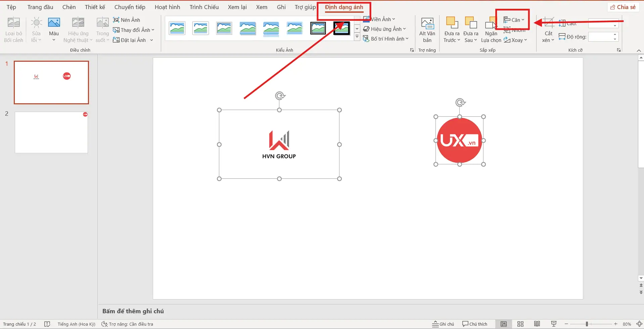Viewport: 644px width, 329px height.
Task: Click the Loại bỏ Bối cảnh icon
Action: click(13, 23)
